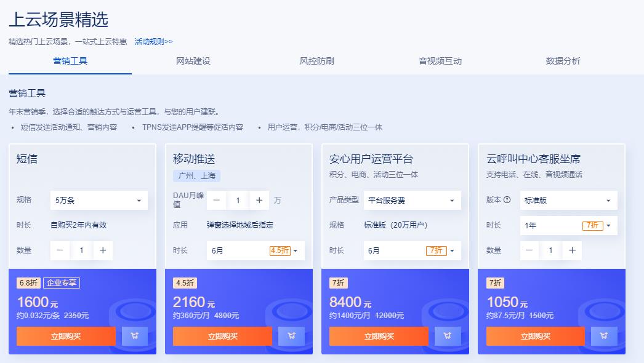Click the 版本 help question-mark icon
Image resolution: width=644 pixels, height=363 pixels.
pos(507,200)
